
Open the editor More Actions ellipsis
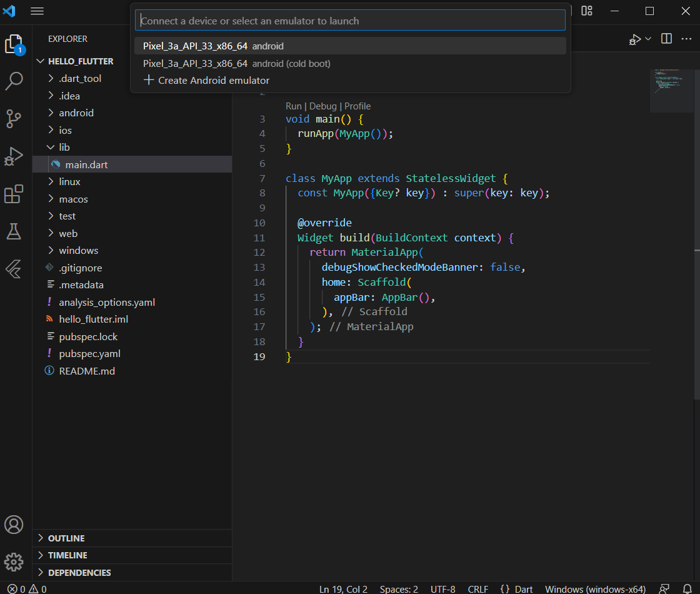click(686, 39)
